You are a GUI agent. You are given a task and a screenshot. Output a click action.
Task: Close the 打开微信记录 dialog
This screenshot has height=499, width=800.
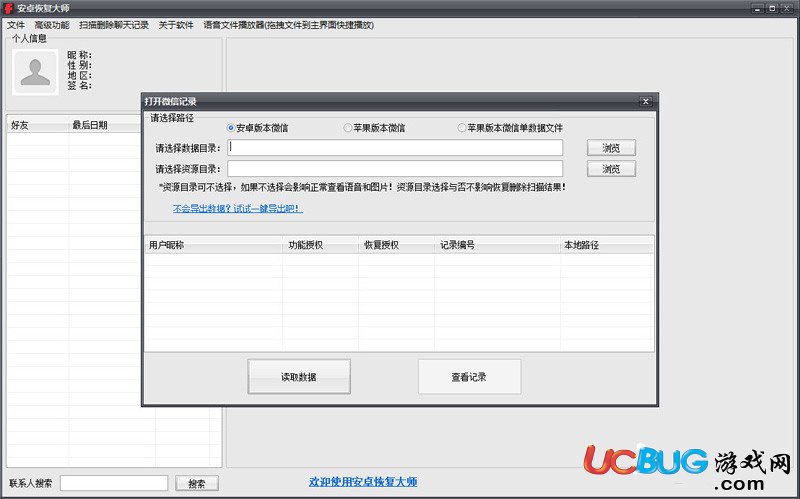(x=645, y=102)
